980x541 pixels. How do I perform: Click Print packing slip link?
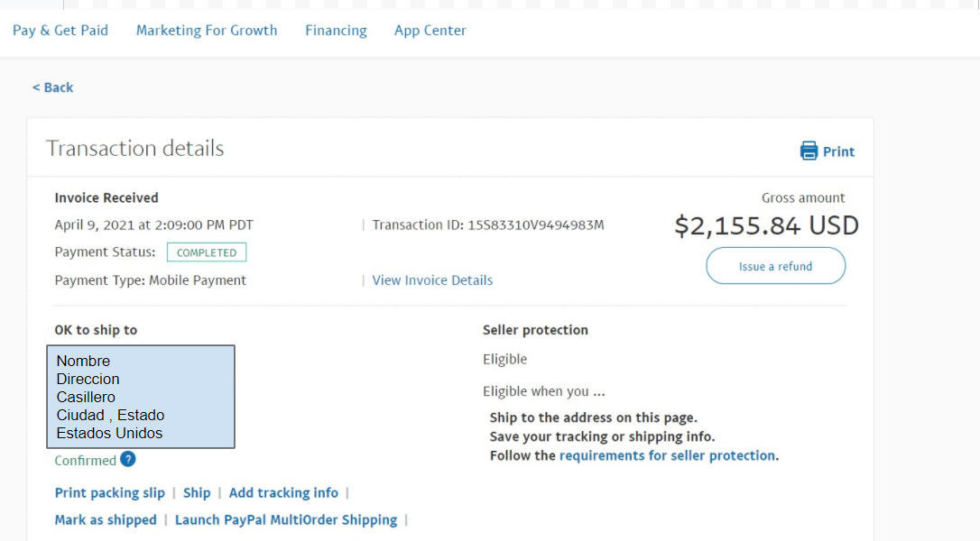coord(110,493)
